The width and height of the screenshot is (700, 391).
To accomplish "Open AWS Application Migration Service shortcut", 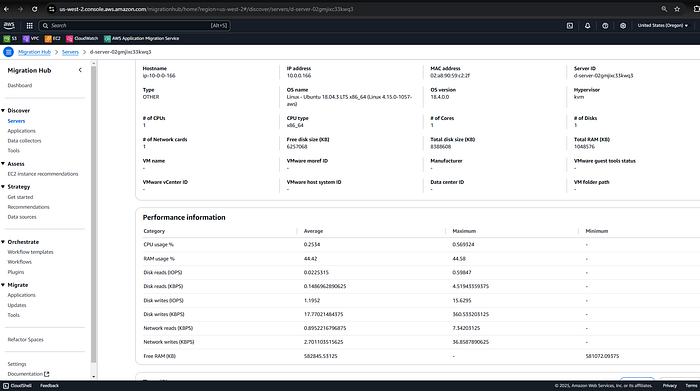I will pyautogui.click(x=142, y=38).
